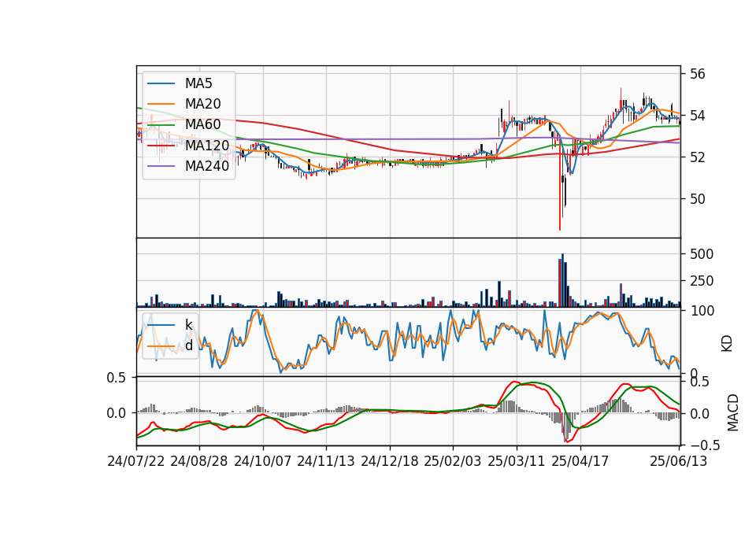
Task: Click the orange MA20 legend line sample
Action: (x=161, y=104)
